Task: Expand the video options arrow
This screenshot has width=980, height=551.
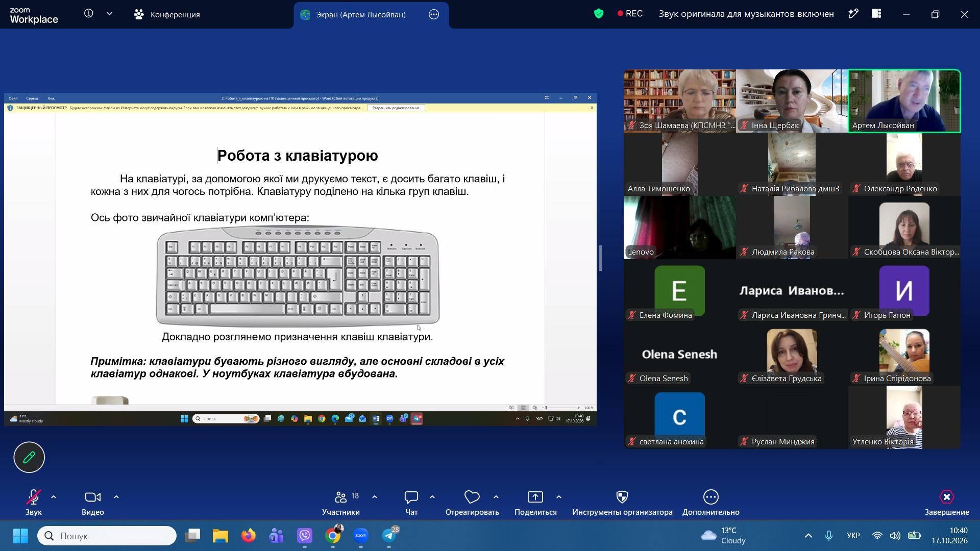Action: 116,497
